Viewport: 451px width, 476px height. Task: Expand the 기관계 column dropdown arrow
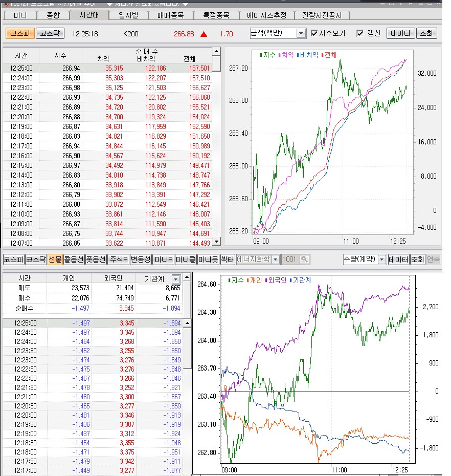[x=176, y=279]
